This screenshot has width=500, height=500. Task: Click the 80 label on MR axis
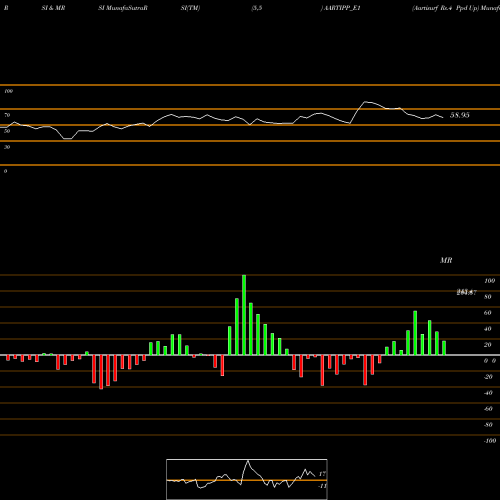click(488, 297)
